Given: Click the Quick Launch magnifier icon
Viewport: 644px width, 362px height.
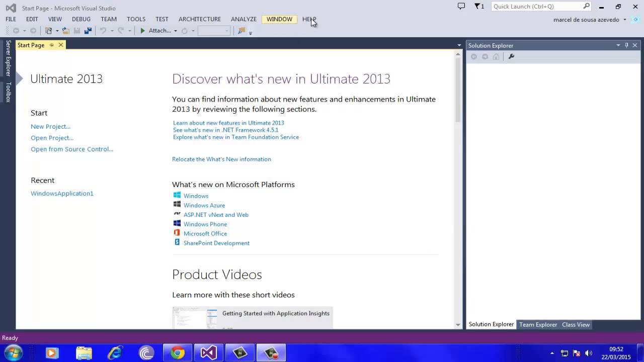Looking at the screenshot, I should [586, 6].
